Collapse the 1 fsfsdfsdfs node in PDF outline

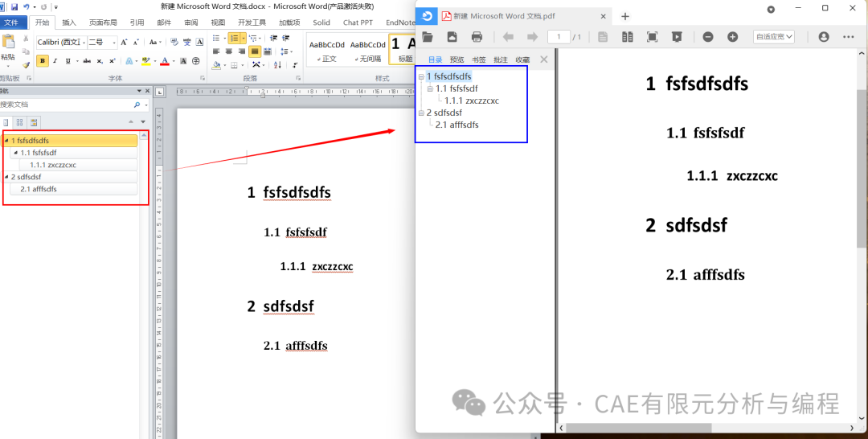[x=421, y=76]
